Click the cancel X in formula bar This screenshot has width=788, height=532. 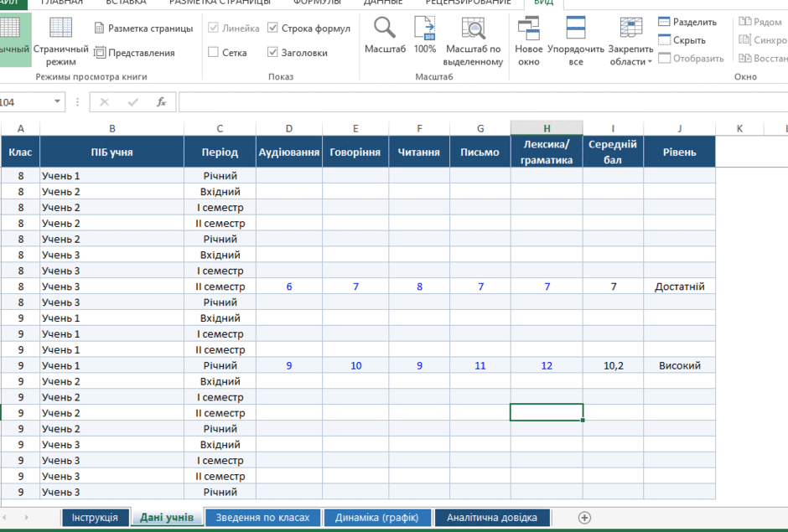[x=104, y=102]
